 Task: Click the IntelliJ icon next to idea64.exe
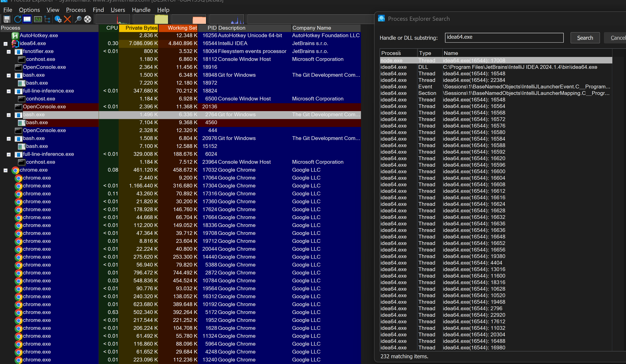click(15, 43)
